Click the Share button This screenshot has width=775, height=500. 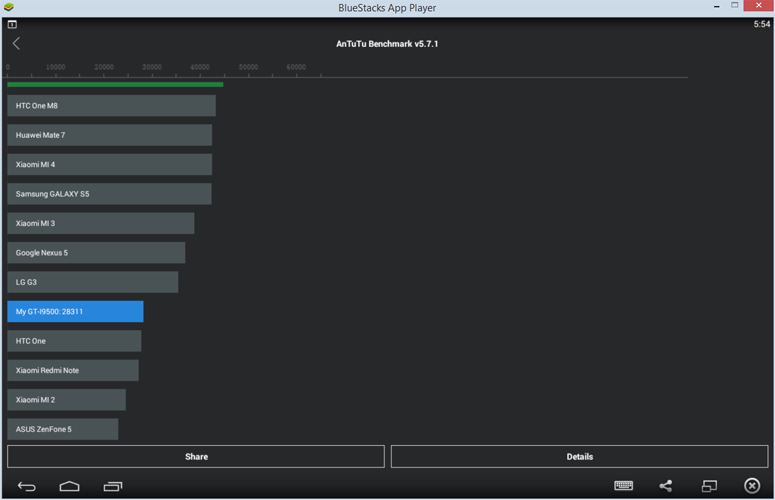click(x=196, y=457)
